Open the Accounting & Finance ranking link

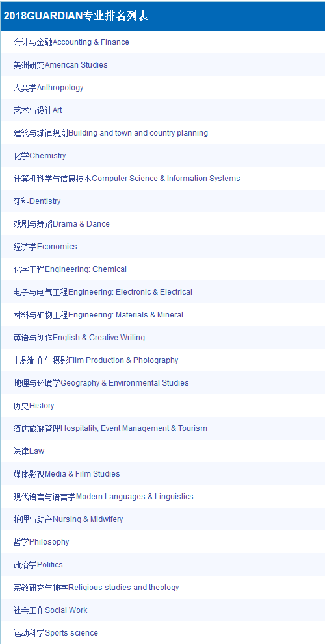point(71,42)
